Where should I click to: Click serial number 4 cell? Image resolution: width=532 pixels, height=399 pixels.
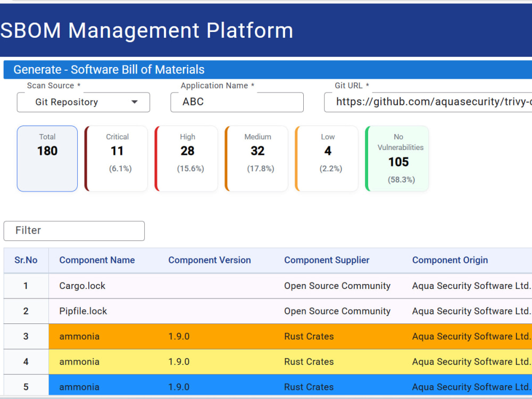26,362
